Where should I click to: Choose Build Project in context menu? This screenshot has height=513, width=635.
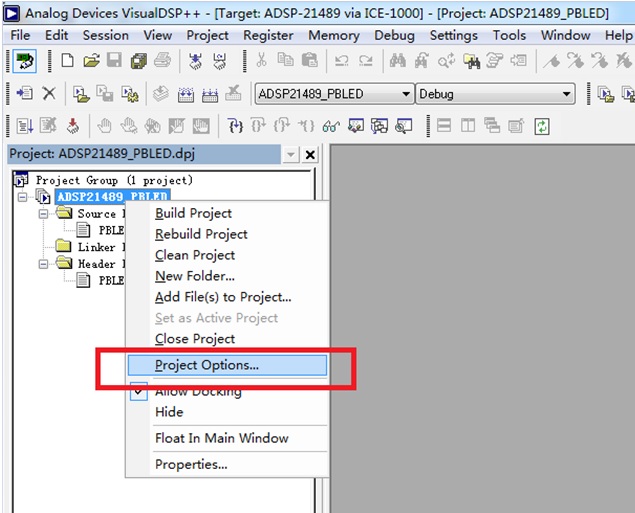click(x=227, y=213)
